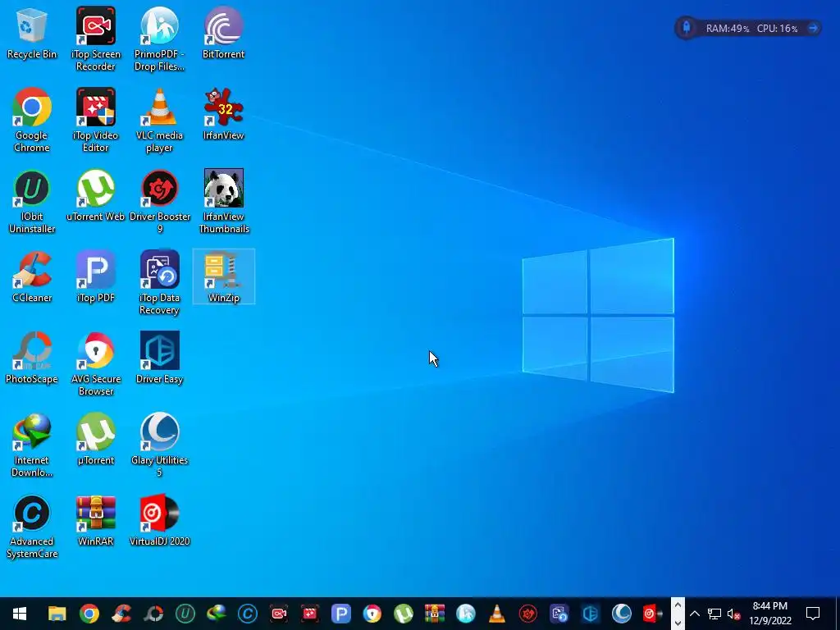Viewport: 840px width, 630px height.
Task: Select the Recycle Bin desktop icon
Action: [x=32, y=33]
